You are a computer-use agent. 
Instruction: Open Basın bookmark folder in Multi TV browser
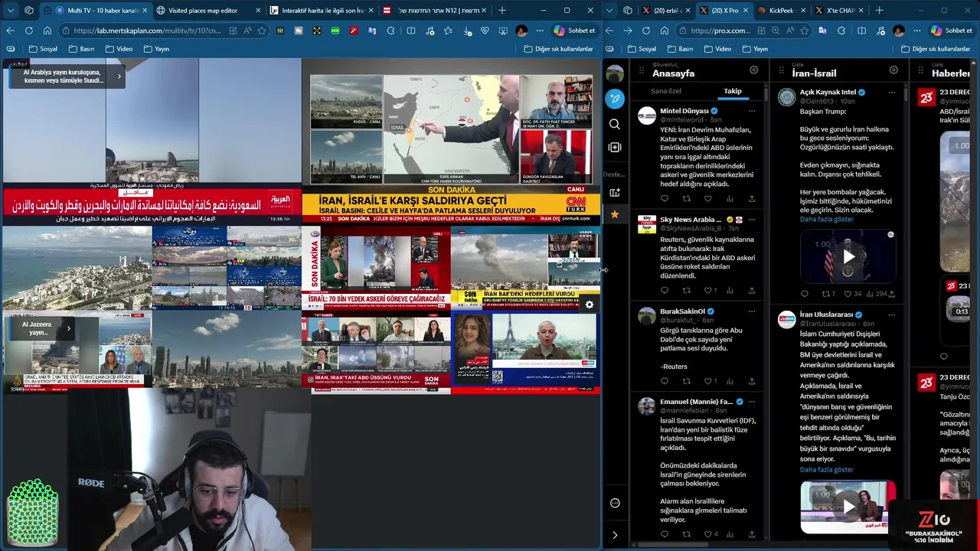tap(80, 49)
